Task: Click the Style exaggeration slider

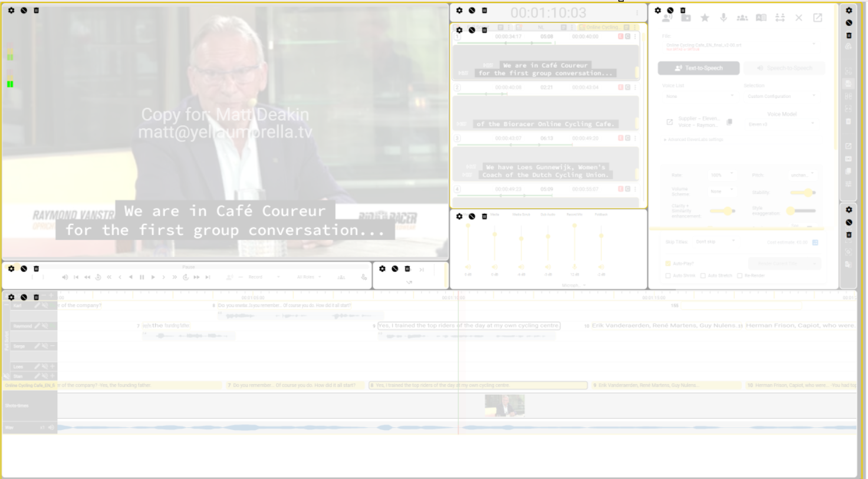Action: (801, 210)
